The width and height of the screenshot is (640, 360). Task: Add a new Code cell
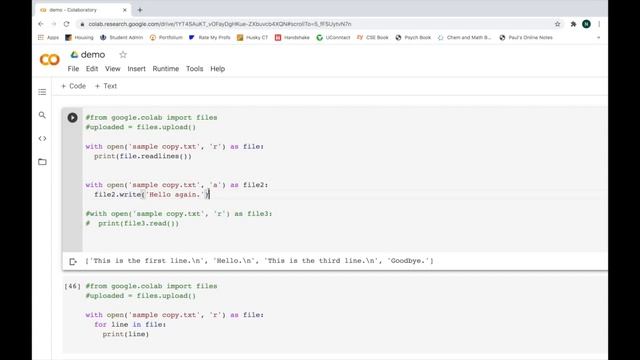click(73, 86)
